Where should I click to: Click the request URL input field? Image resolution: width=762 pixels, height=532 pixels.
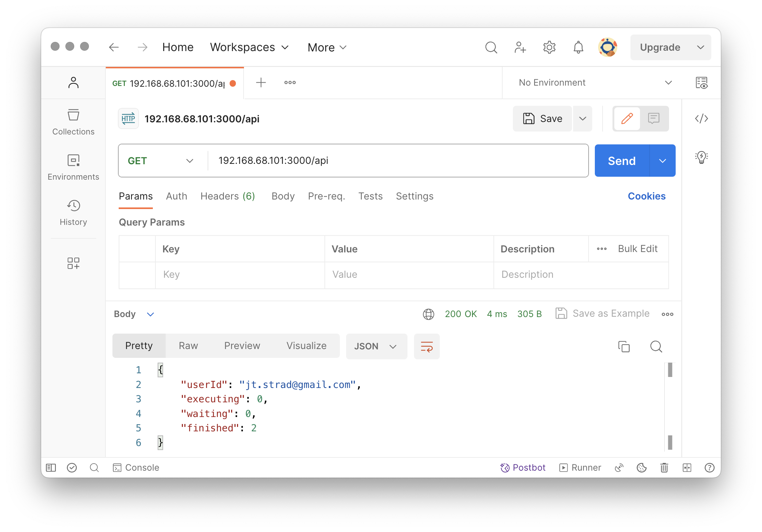(397, 161)
